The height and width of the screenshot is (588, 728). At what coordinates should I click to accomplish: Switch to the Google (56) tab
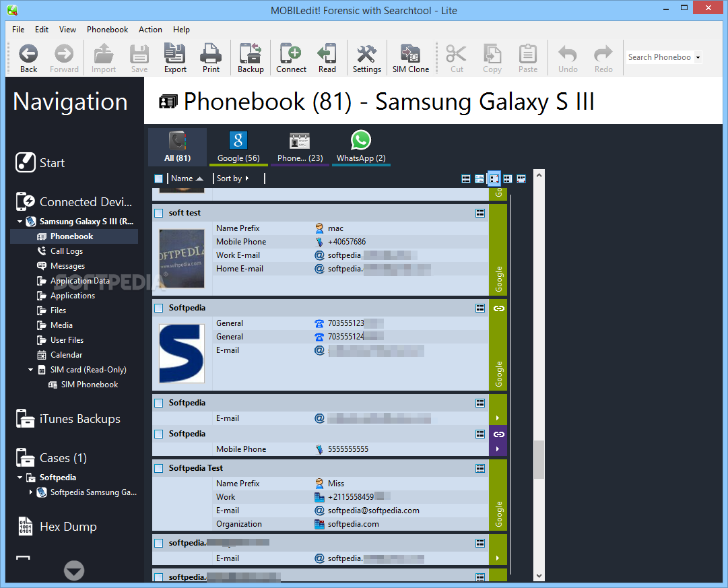(x=238, y=148)
